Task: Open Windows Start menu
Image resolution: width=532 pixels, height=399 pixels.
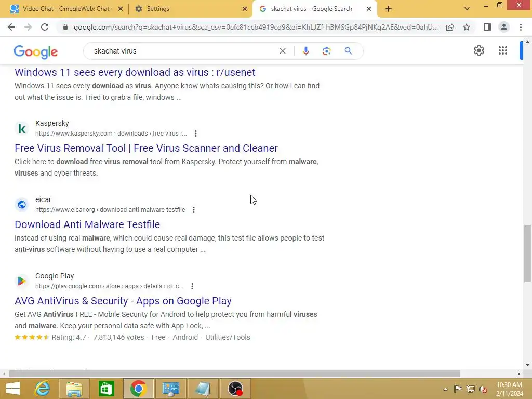Action: pos(13,389)
